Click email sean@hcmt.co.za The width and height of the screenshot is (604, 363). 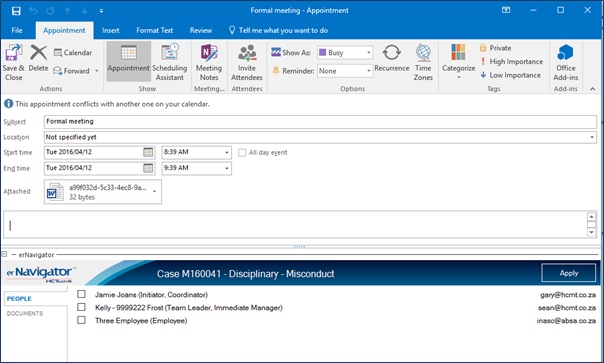pos(567,308)
